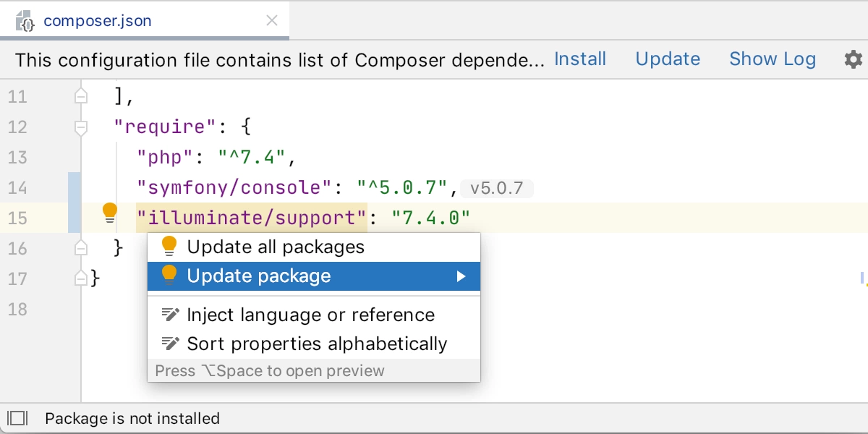This screenshot has height=434, width=868.
Task: Click the Update link in notification bar
Action: (x=668, y=59)
